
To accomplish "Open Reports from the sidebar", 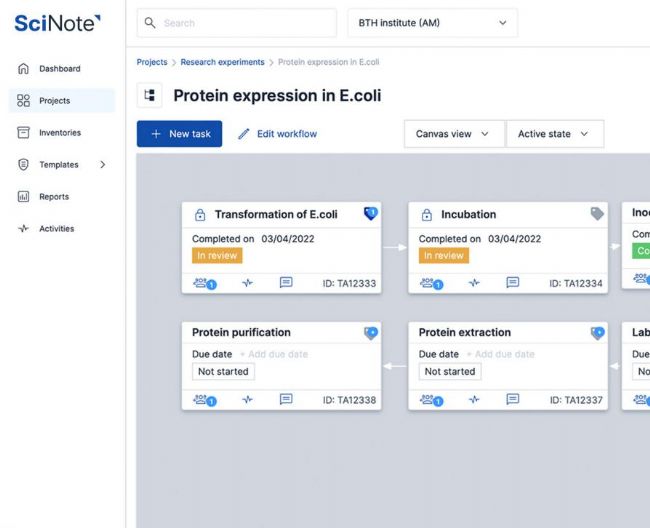I will pos(54,197).
